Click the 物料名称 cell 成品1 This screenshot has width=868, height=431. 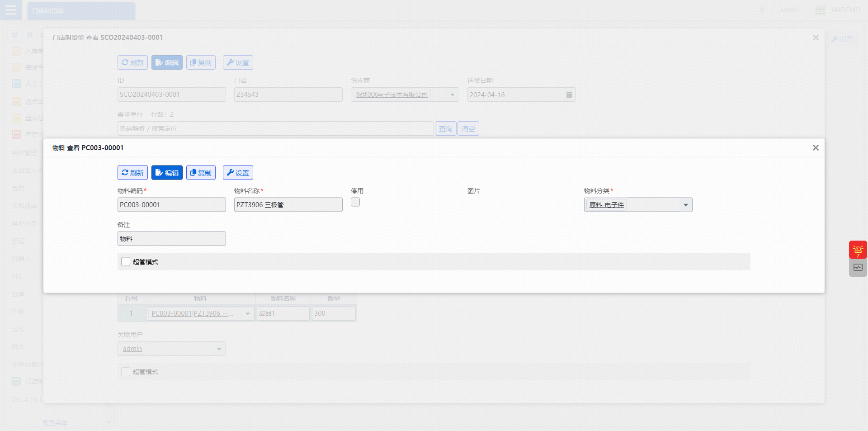283,313
